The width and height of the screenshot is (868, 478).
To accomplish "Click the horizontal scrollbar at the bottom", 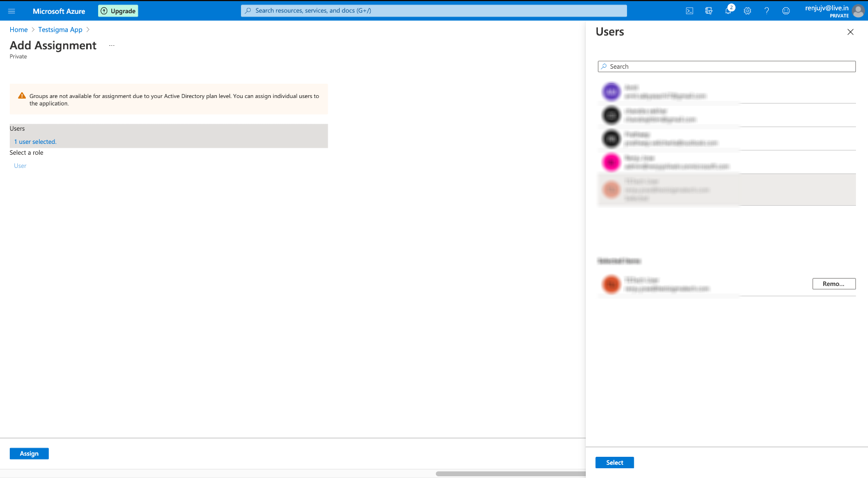I will point(511,473).
